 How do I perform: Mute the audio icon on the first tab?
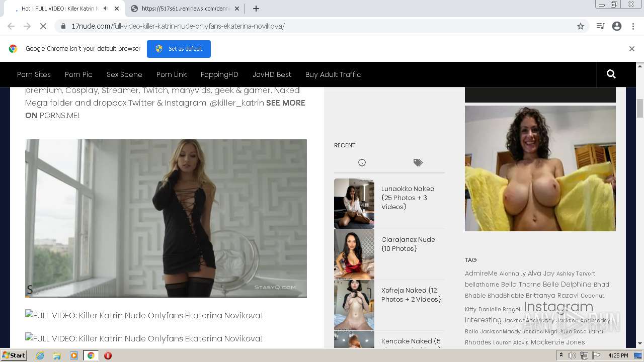click(106, 9)
